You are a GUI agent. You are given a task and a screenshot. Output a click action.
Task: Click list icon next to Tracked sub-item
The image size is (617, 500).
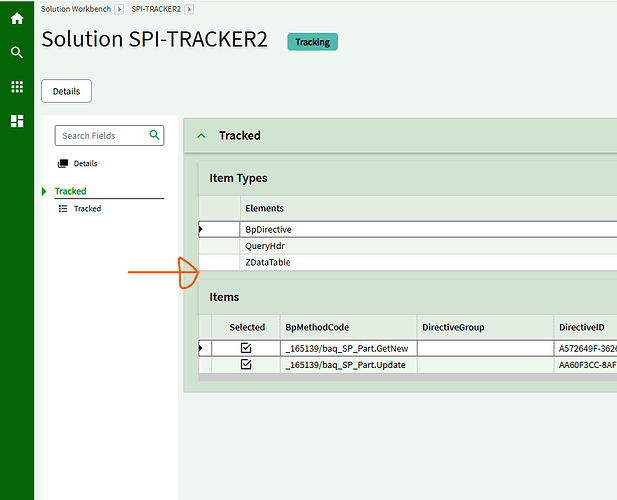coord(63,208)
